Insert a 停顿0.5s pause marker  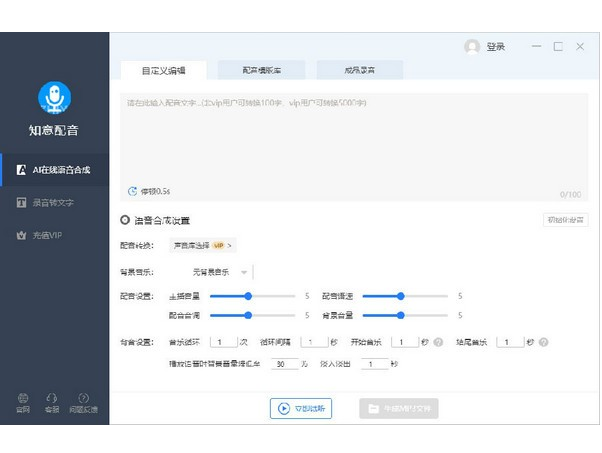(x=149, y=191)
